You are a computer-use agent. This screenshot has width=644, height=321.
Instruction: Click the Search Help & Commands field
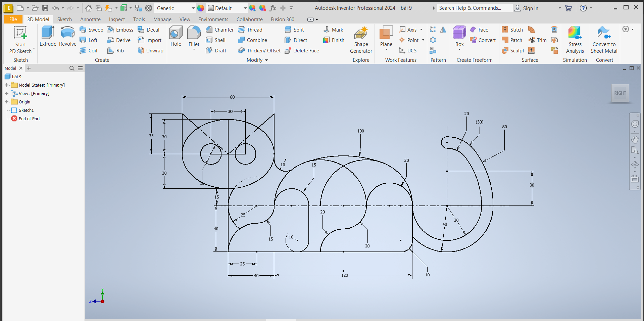coord(474,8)
